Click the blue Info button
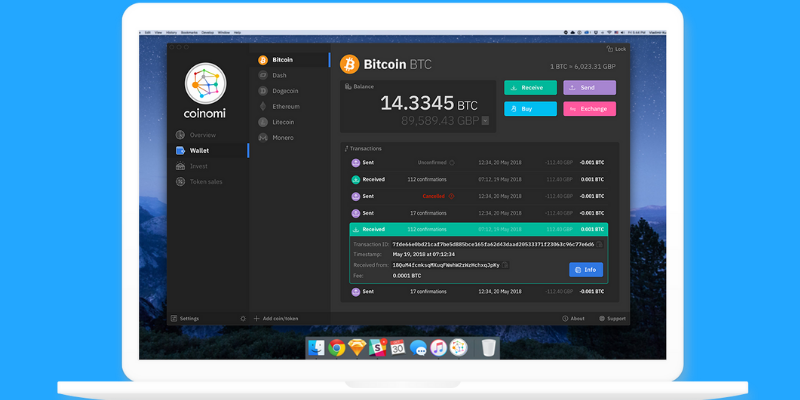Screen dimensions: 800x400 (586, 270)
